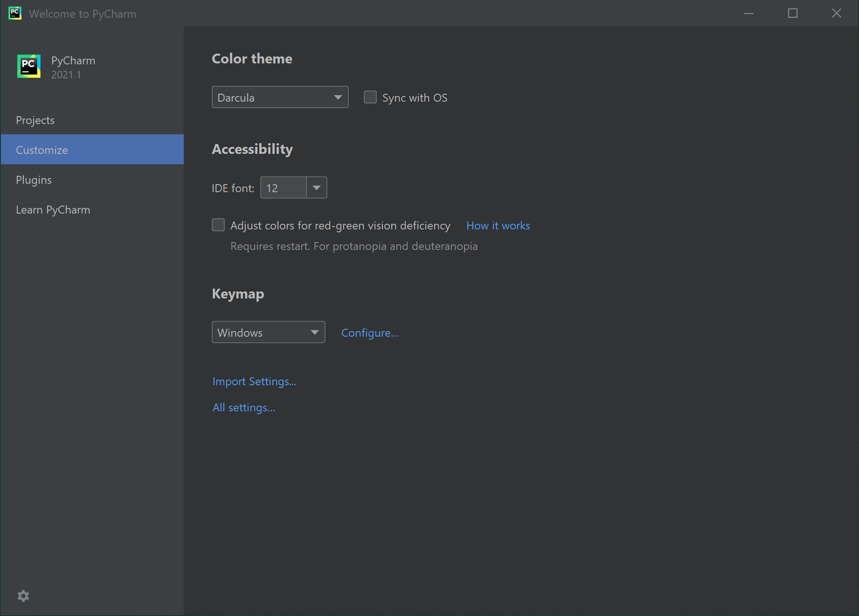Click the Color theme heading

(x=252, y=58)
